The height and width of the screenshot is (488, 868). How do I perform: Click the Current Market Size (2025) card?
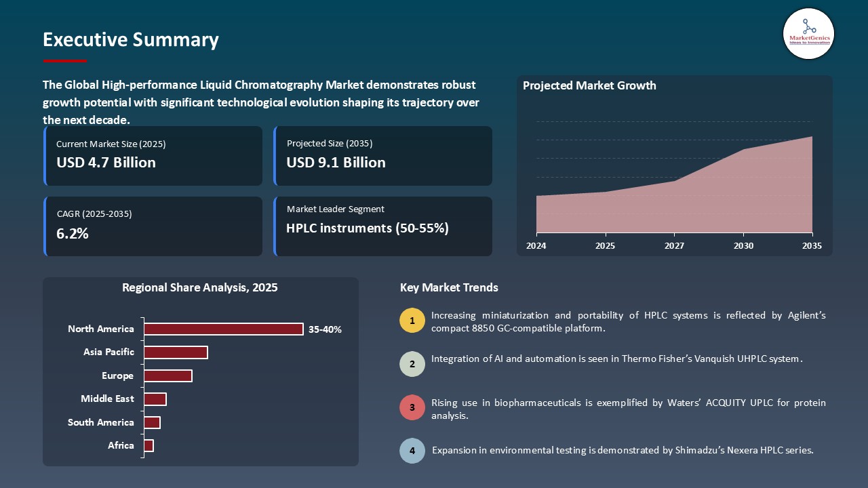153,156
